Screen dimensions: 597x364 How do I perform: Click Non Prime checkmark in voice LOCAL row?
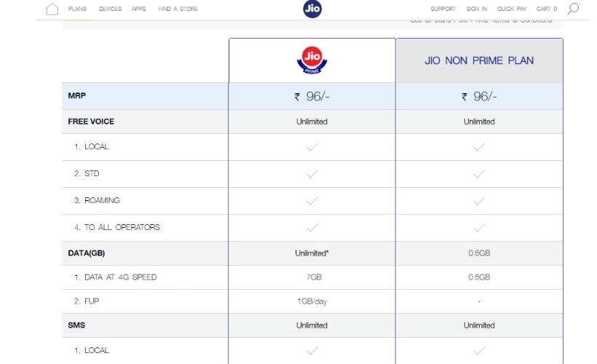coord(479,147)
